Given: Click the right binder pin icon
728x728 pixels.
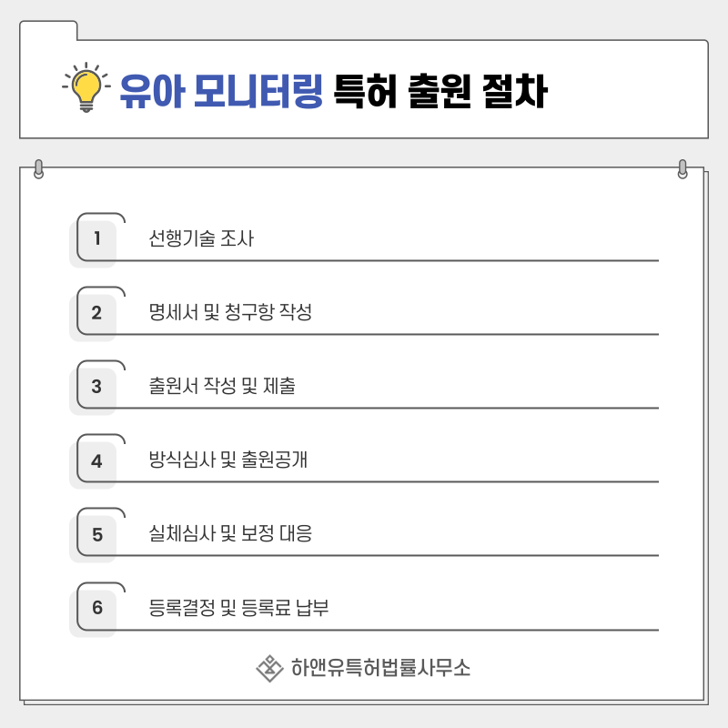Looking at the screenshot, I should point(682,169).
